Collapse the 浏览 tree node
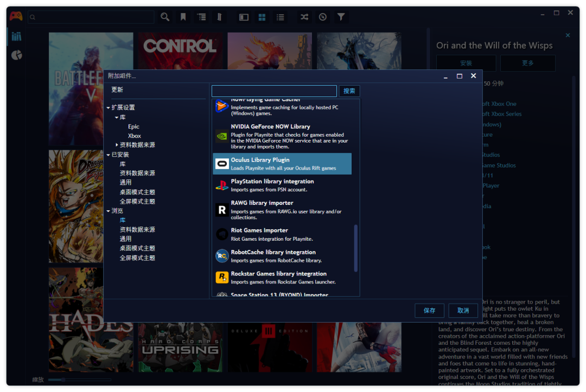Viewport: 586px width, 392px height. coord(108,211)
